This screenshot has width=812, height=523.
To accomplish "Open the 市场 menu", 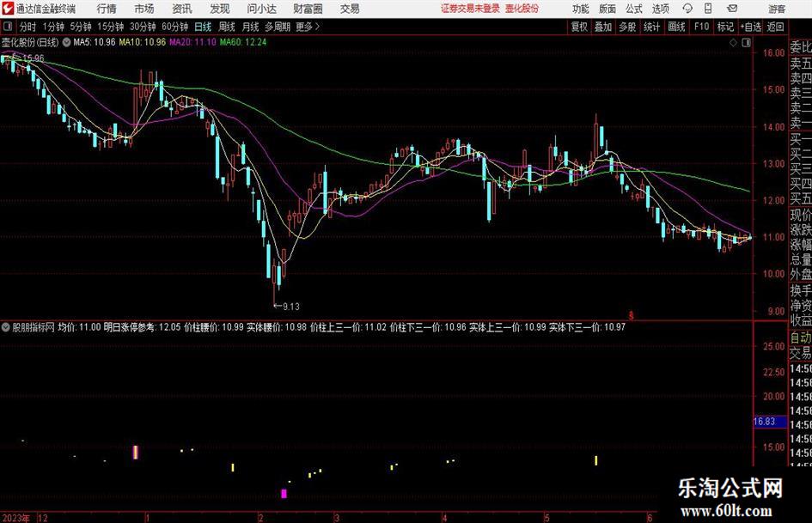I will click(x=144, y=9).
